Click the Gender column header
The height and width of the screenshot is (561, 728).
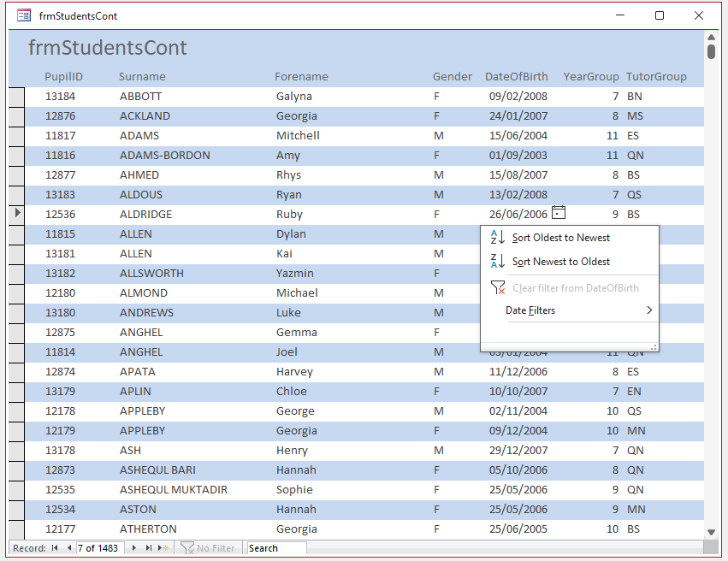tap(453, 77)
